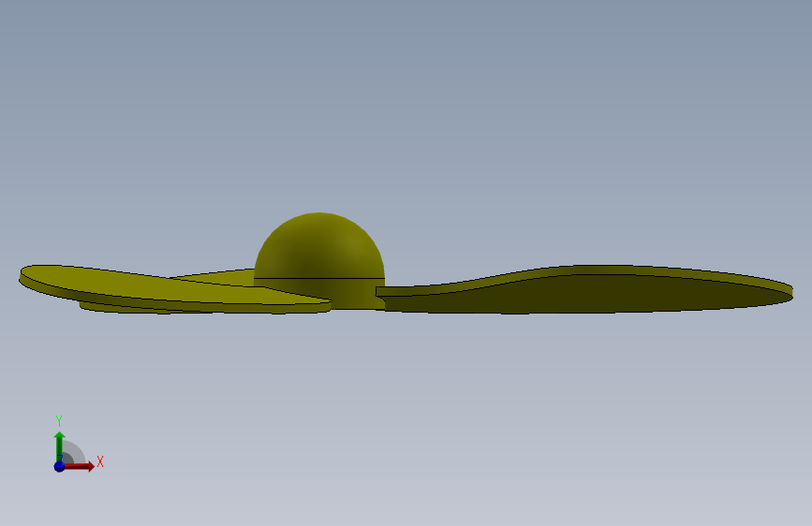Click the red X axis arrow of triad

79,466
